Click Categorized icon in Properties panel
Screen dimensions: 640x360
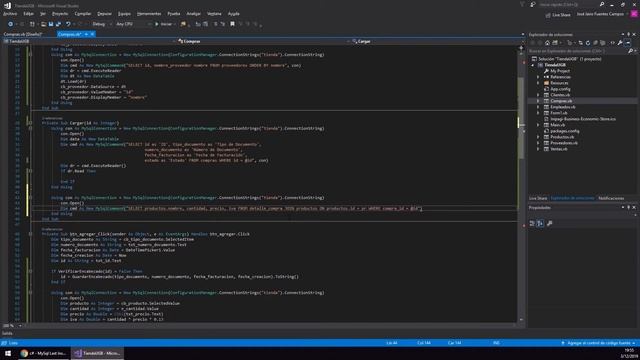tap(532, 223)
